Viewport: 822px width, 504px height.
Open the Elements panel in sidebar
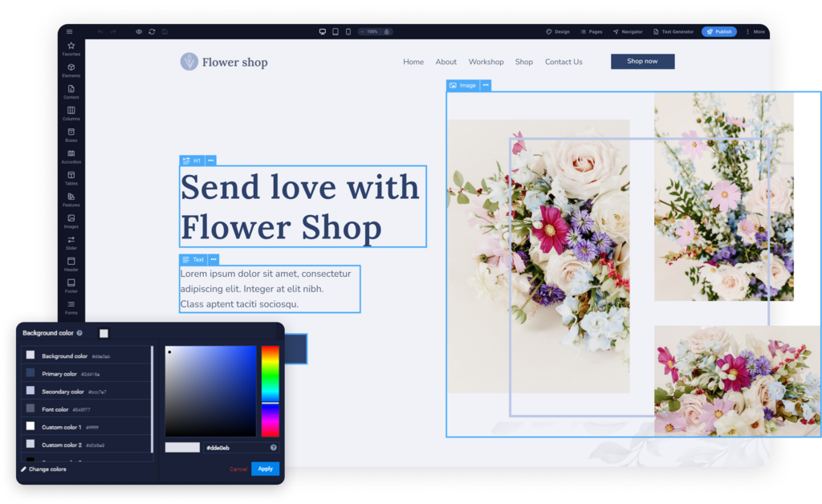click(x=71, y=70)
